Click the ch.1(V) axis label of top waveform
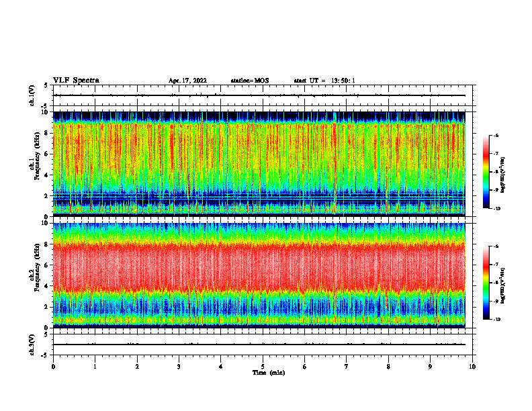Viewport: 532px width, 411px height. coord(32,95)
